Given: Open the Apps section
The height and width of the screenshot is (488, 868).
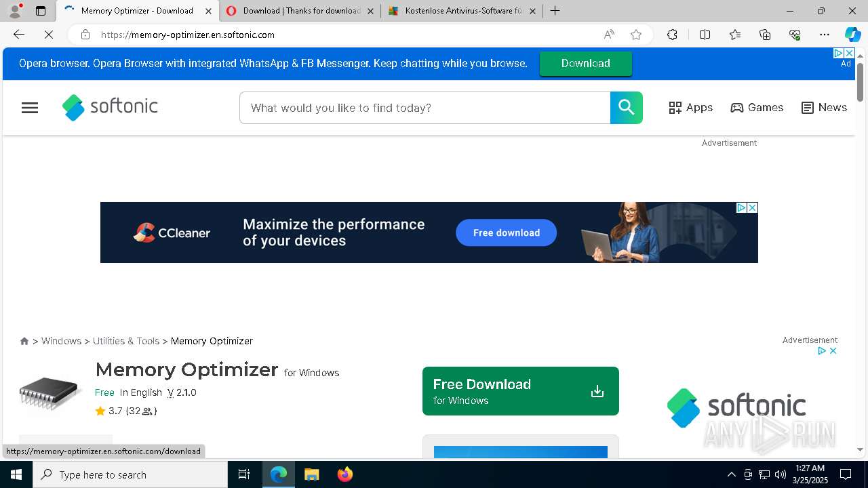Looking at the screenshot, I should pos(690,108).
